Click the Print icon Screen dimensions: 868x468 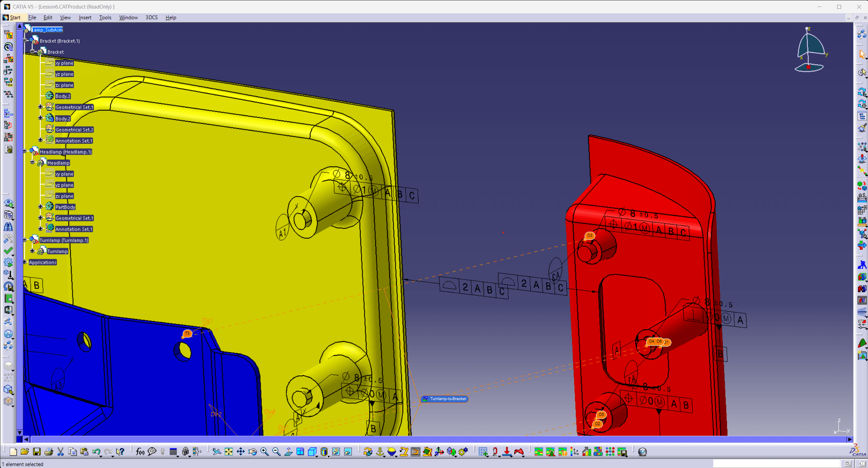point(49,451)
